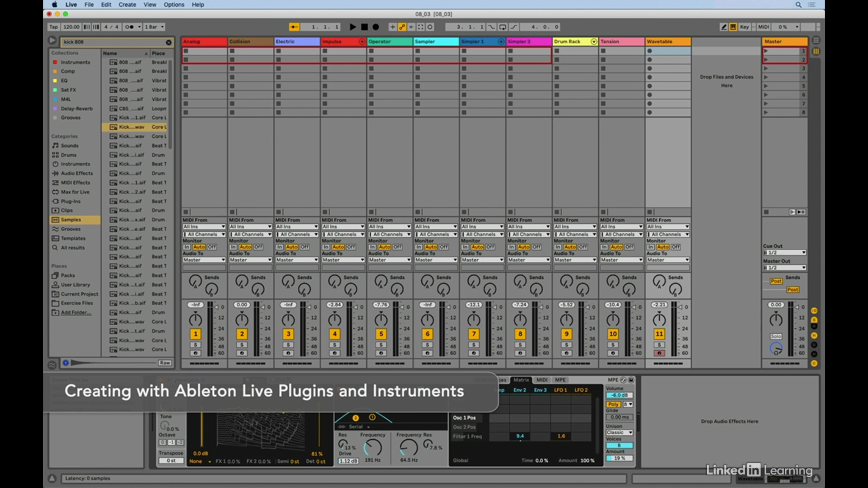Toggle the Raw preview button
The height and width of the screenshot is (488, 868).
tap(165, 363)
